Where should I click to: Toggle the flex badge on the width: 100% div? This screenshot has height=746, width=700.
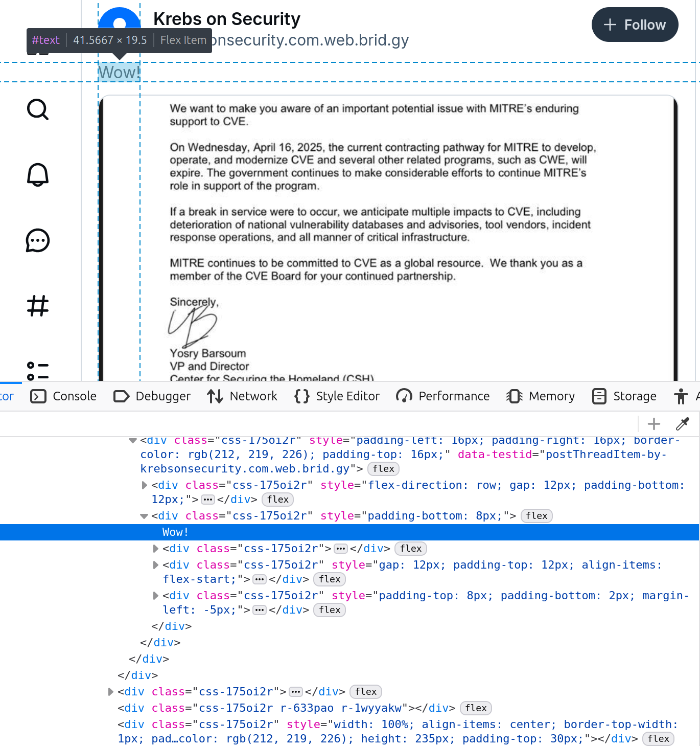coord(658,739)
